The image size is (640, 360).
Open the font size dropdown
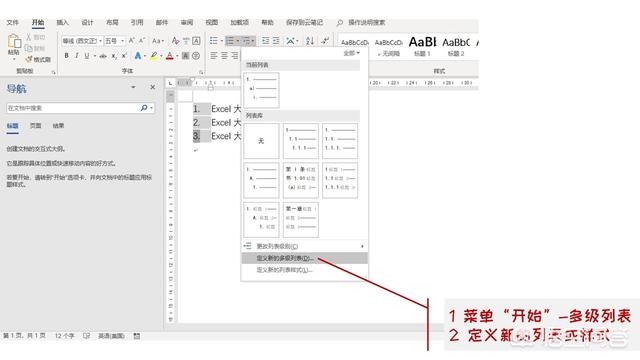pos(114,41)
